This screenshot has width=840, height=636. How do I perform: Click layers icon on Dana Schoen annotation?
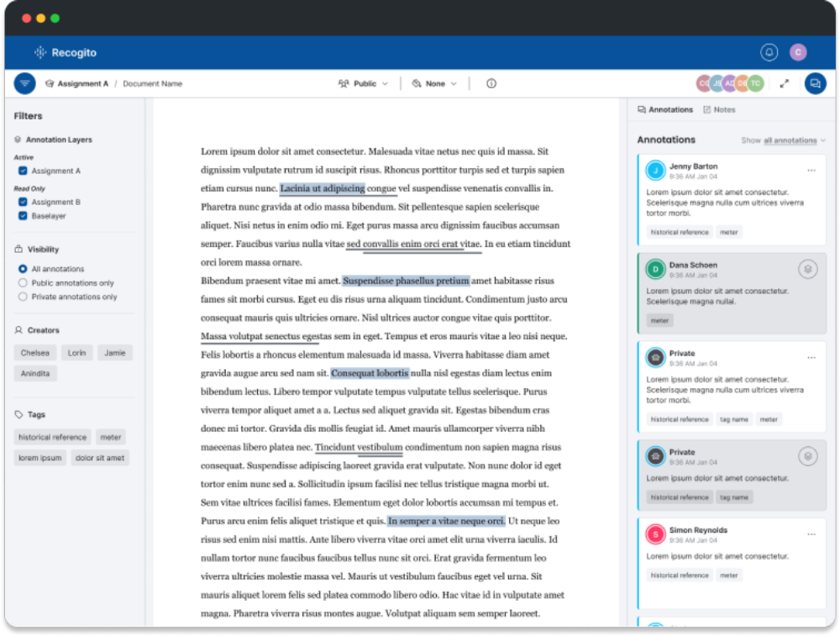pyautogui.click(x=807, y=269)
